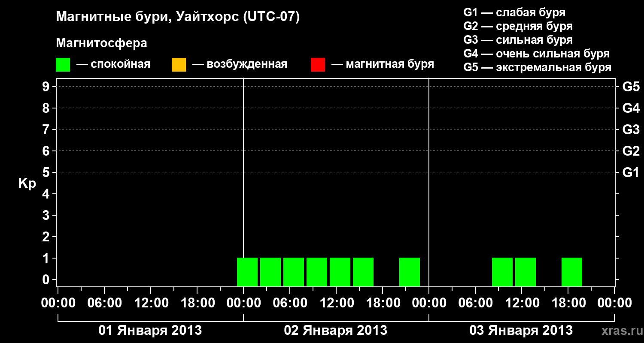Click the '12:00' time label under 01 January
The image size is (644, 343).
click(x=151, y=303)
